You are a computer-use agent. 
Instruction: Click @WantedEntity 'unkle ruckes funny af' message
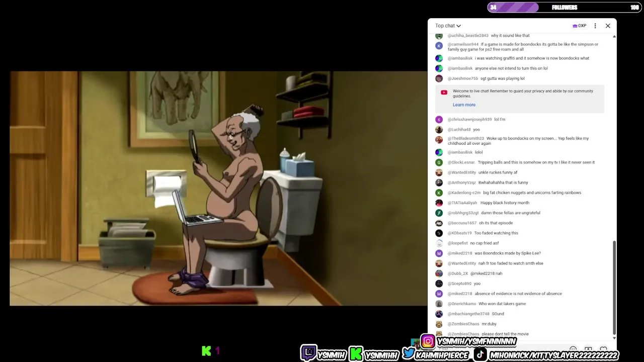click(x=498, y=172)
